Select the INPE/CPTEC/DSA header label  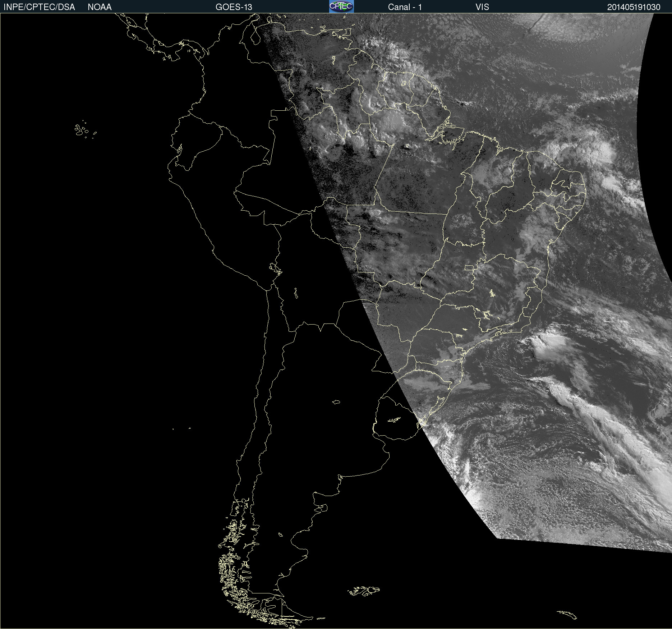click(x=39, y=7)
